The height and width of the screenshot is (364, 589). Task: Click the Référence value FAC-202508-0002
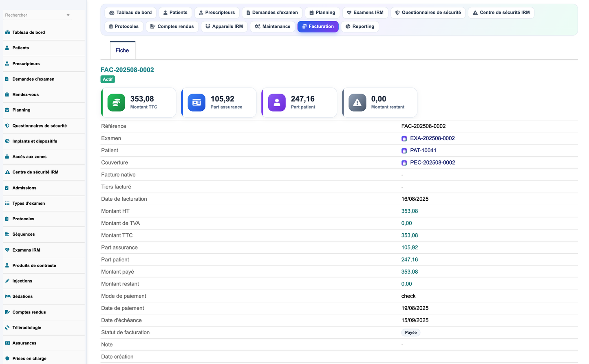424,126
